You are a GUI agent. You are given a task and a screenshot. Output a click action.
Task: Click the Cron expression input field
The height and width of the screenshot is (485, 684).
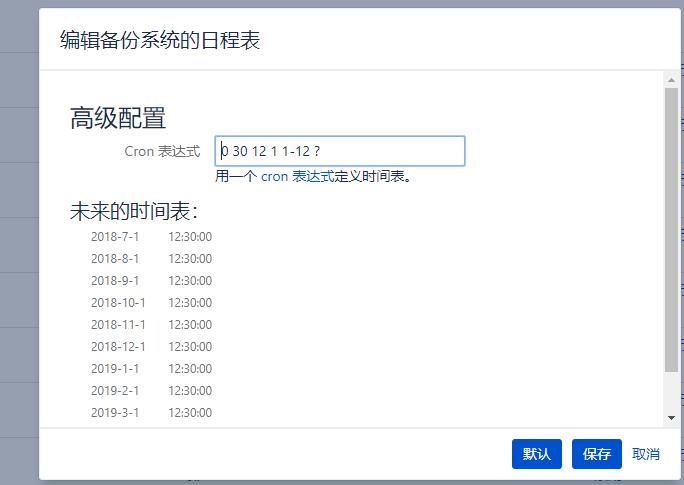[340, 151]
